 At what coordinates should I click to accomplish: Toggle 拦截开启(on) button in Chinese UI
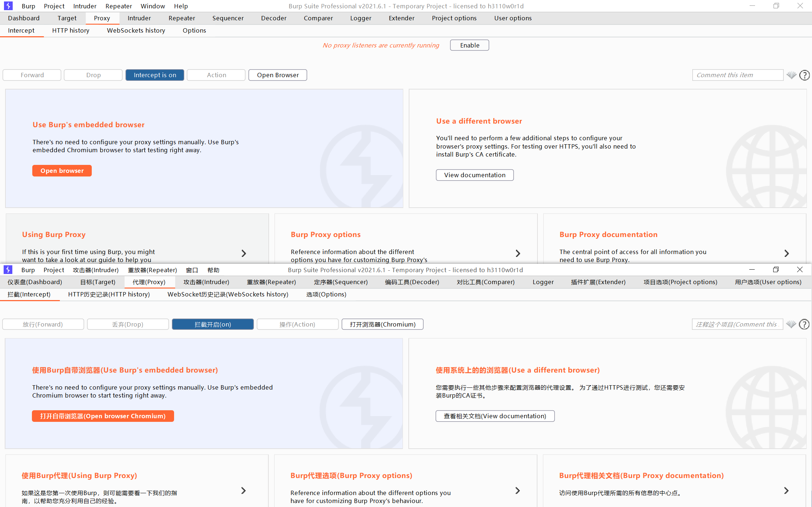[x=213, y=324]
